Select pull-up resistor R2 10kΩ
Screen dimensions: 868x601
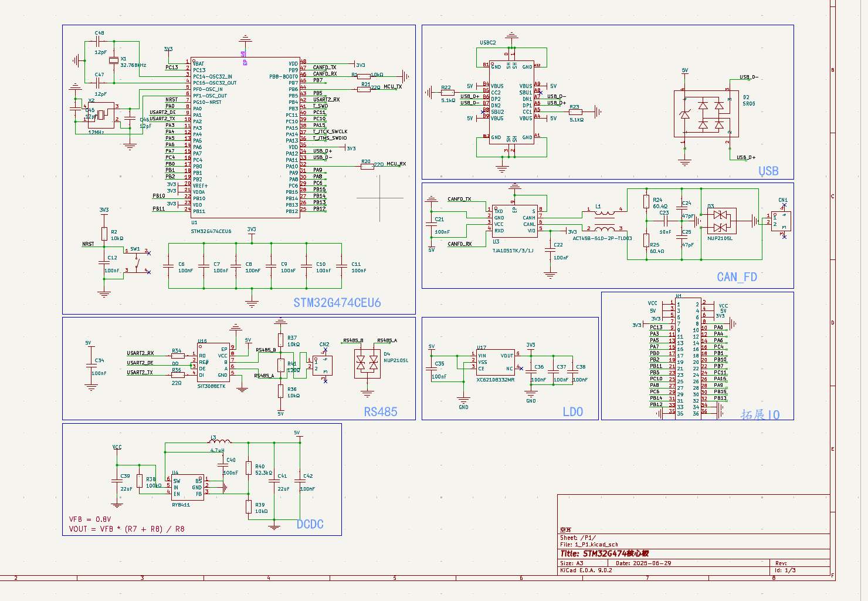(x=104, y=234)
